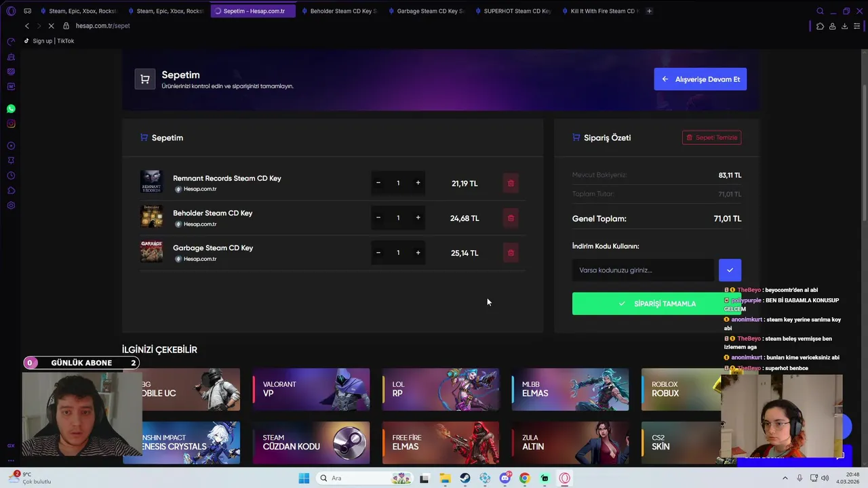The height and width of the screenshot is (488, 868).
Task: Open a new browser tab
Action: point(649,11)
